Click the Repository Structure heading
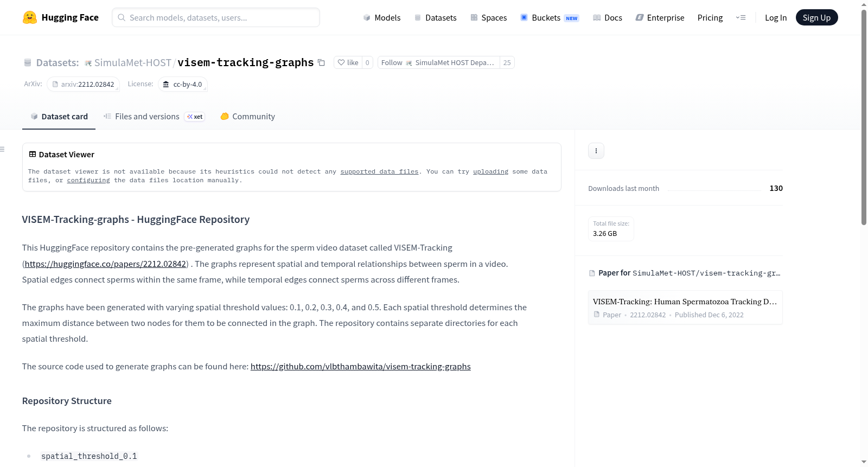868x467 pixels. pyautogui.click(x=67, y=401)
